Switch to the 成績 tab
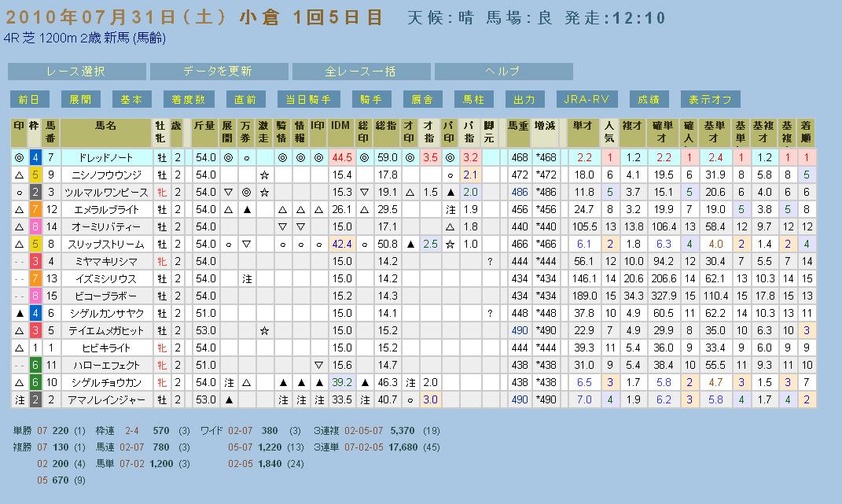Image resolution: width=842 pixels, height=504 pixels. [649, 99]
